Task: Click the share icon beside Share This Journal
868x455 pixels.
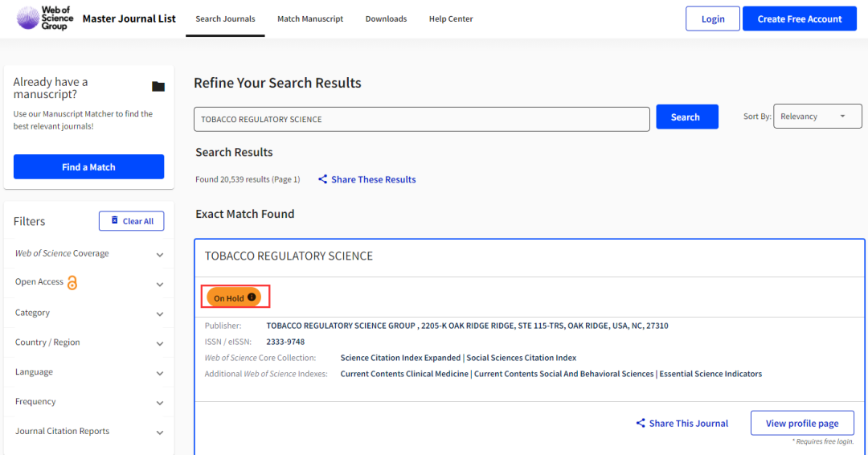Action: click(x=641, y=423)
